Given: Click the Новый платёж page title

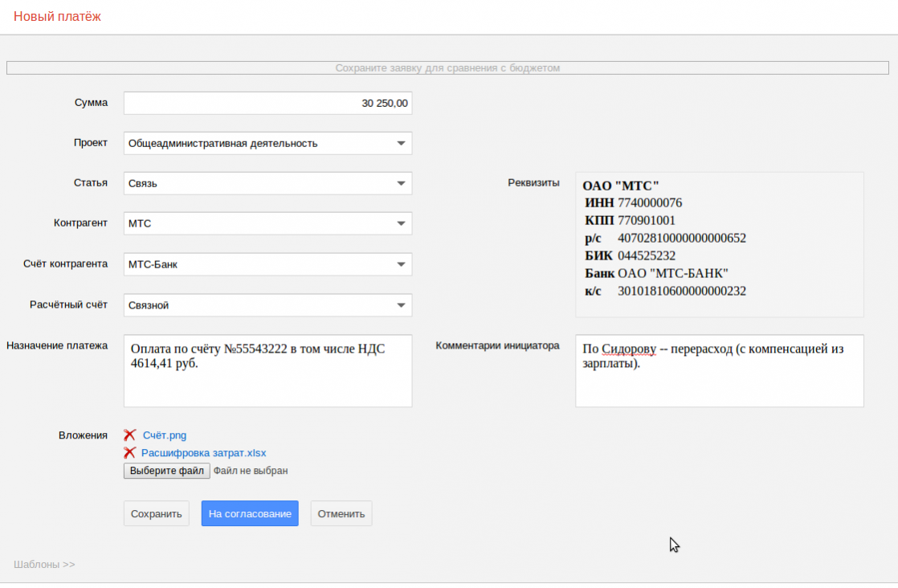Looking at the screenshot, I should click(57, 16).
